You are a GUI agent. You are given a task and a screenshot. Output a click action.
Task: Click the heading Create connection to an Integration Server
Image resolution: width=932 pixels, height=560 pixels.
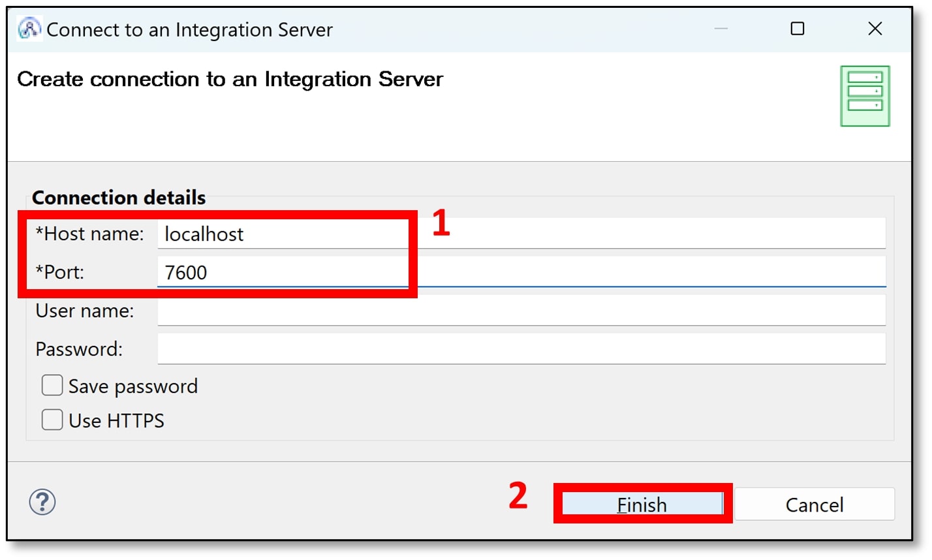230,79
